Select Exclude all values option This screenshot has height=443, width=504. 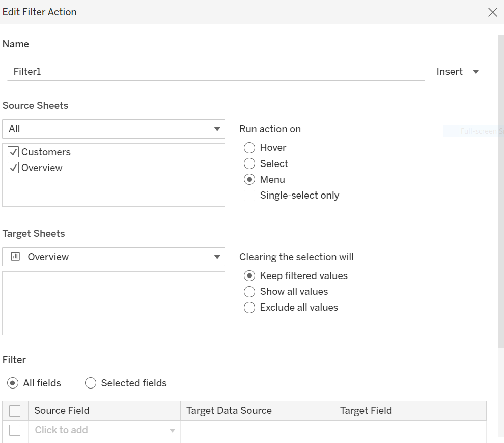tap(249, 308)
